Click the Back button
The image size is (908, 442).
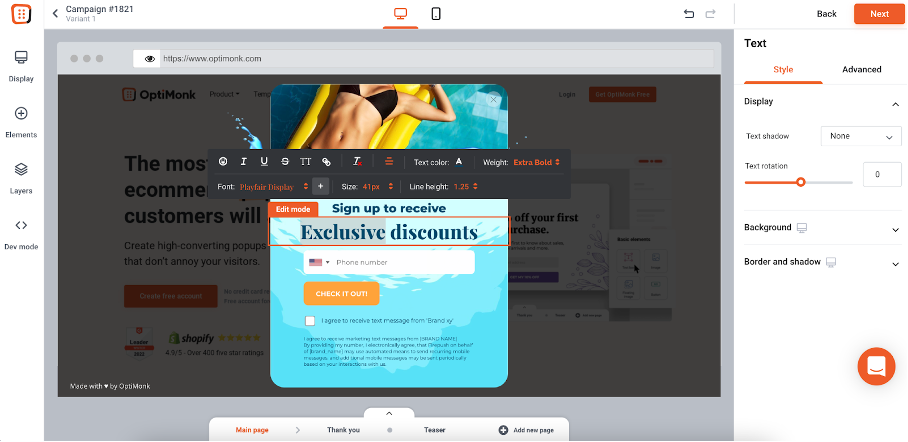tap(826, 14)
